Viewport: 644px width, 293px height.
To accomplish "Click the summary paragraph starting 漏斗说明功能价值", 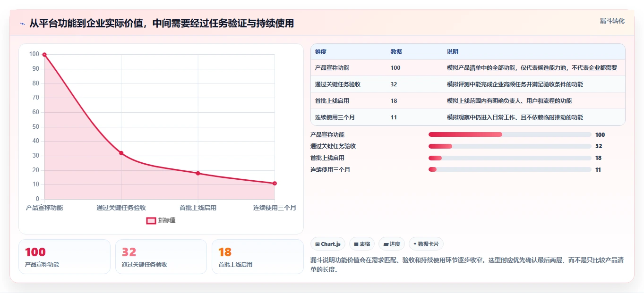I will click(x=467, y=265).
